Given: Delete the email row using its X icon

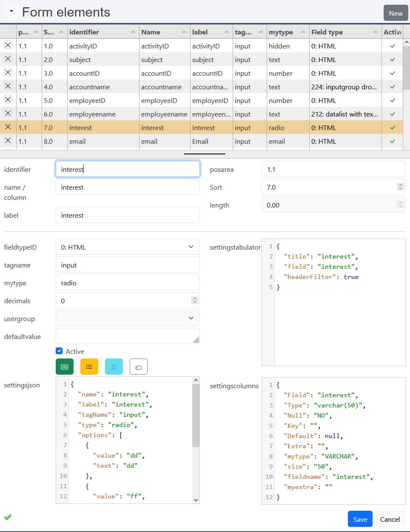Looking at the screenshot, I should [x=7, y=141].
